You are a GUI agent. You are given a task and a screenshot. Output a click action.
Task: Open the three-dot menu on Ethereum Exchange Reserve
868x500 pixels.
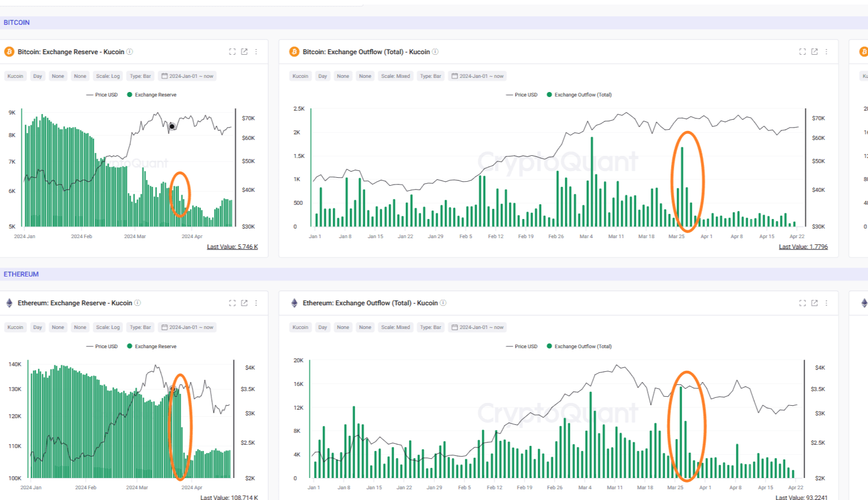coord(256,303)
